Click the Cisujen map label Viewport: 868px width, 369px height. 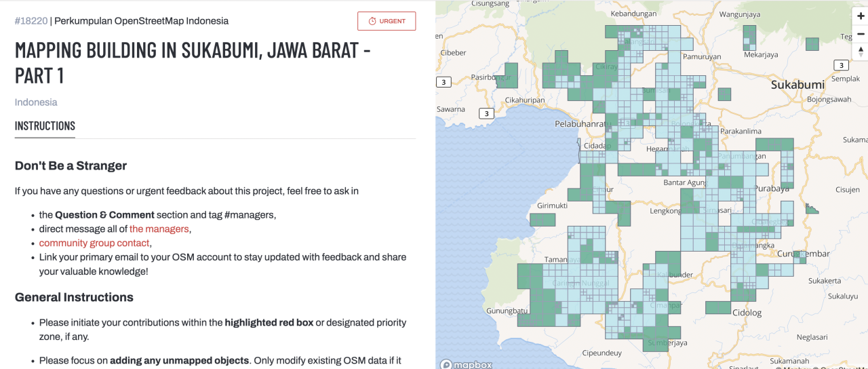pos(848,190)
